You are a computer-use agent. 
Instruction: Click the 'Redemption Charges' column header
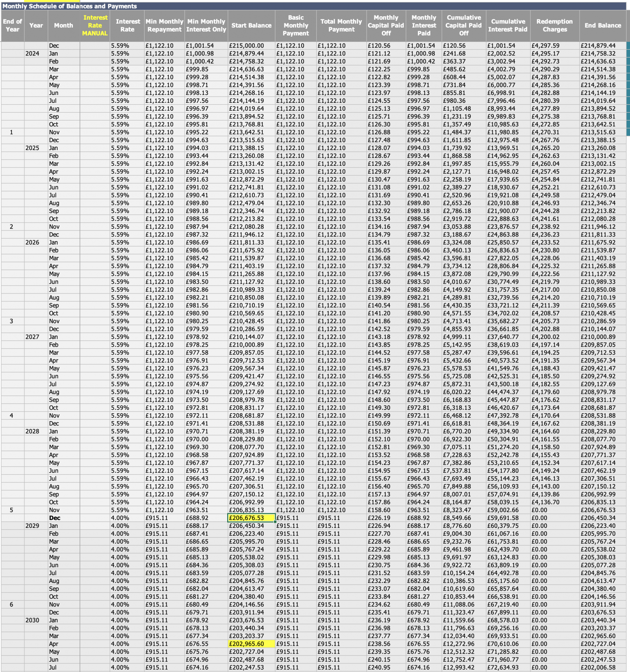[554, 26]
